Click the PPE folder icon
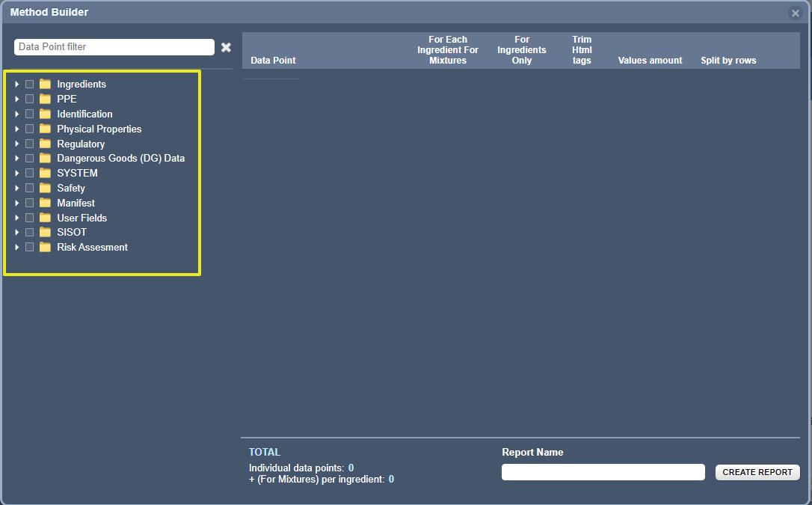This screenshot has width=812, height=505. tap(45, 99)
